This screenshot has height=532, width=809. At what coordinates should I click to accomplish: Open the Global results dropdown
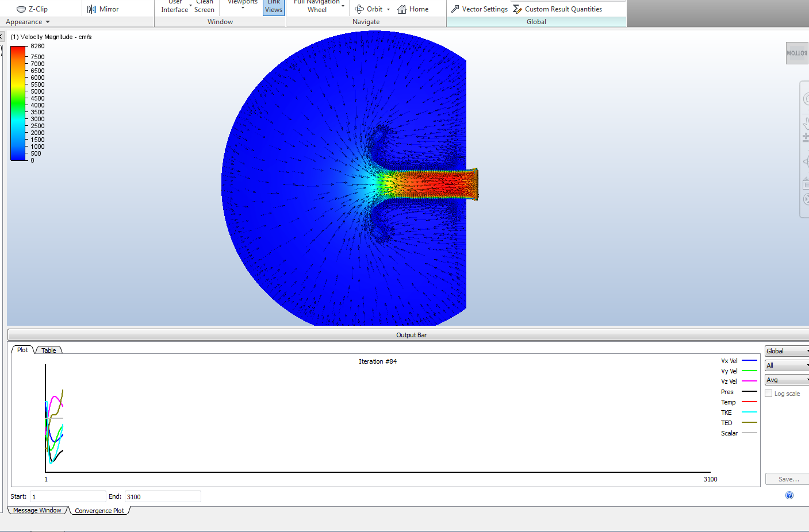786,350
